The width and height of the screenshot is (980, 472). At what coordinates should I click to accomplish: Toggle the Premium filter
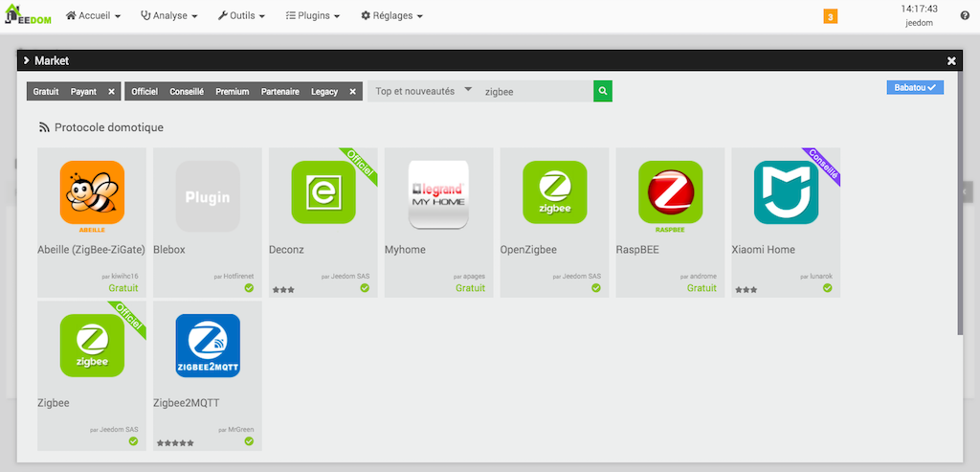(x=233, y=91)
